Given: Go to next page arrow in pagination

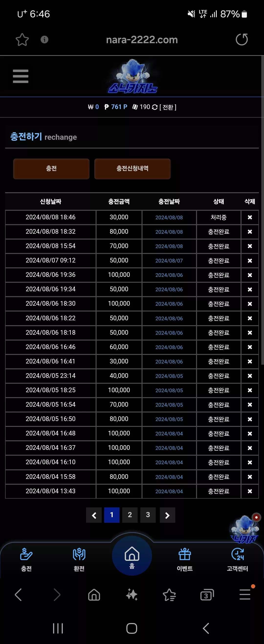Looking at the screenshot, I should click(x=167, y=515).
